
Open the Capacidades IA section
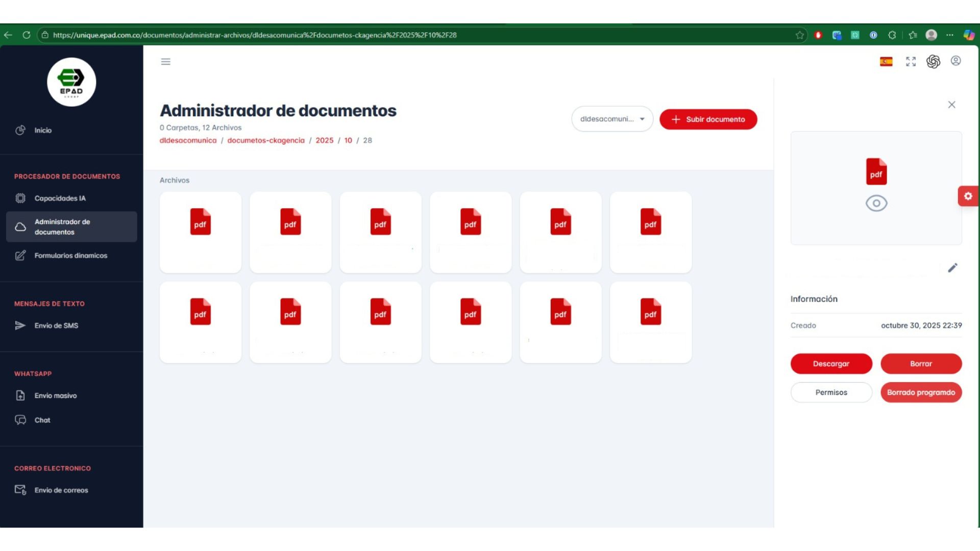(60, 198)
